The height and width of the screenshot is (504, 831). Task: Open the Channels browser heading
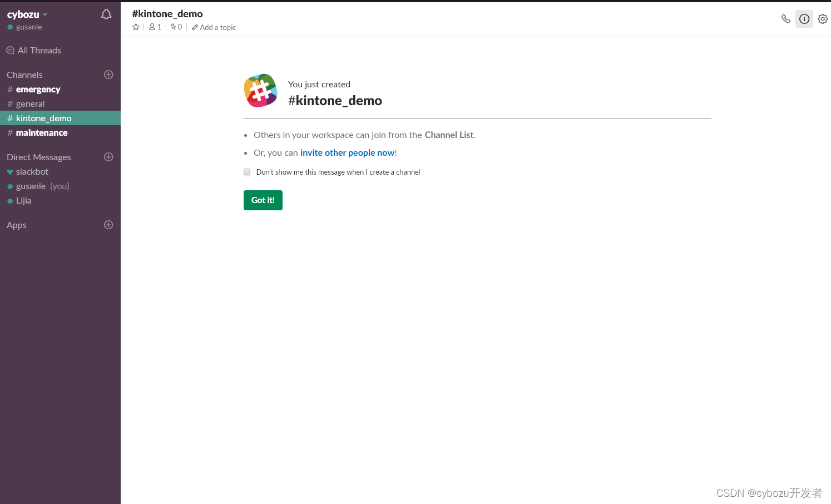pyautogui.click(x=24, y=75)
